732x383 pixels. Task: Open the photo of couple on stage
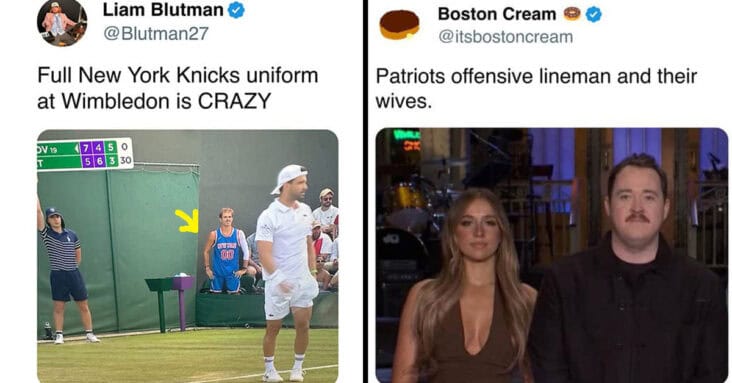(552, 255)
